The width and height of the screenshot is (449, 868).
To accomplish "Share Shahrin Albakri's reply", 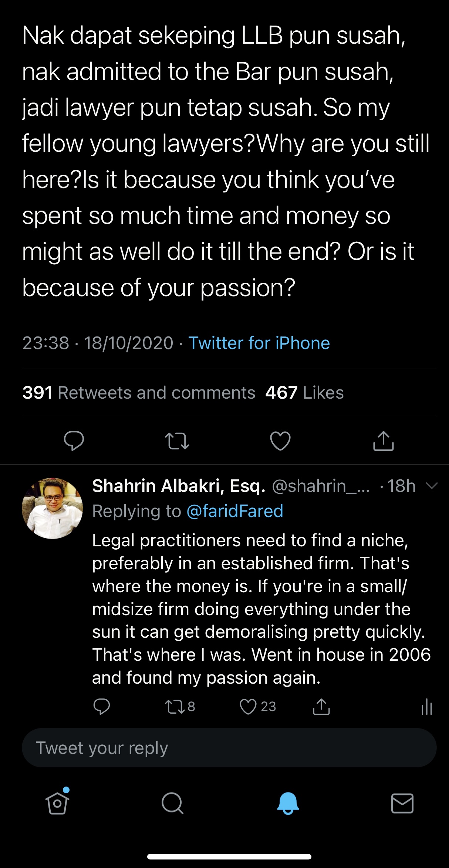I will [x=321, y=707].
